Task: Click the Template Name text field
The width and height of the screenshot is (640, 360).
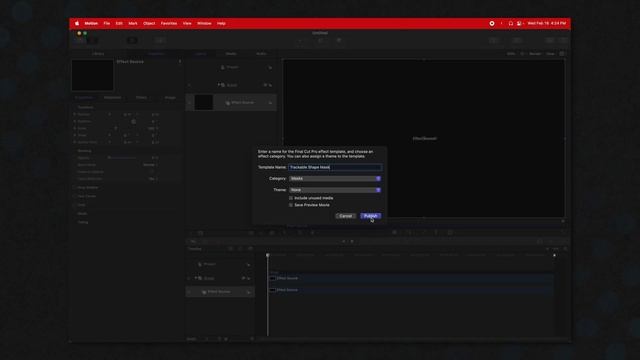Action: coord(335,167)
